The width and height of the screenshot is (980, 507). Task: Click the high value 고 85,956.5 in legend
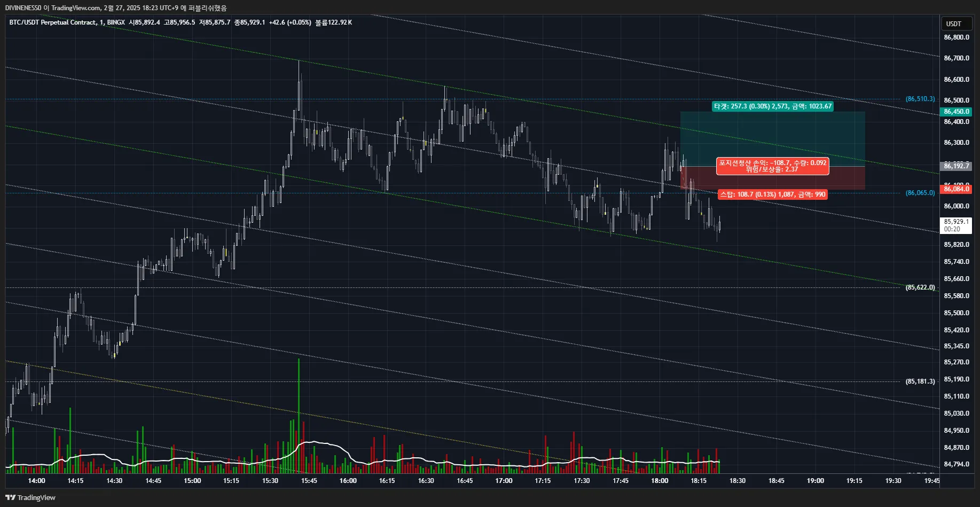[x=179, y=22]
